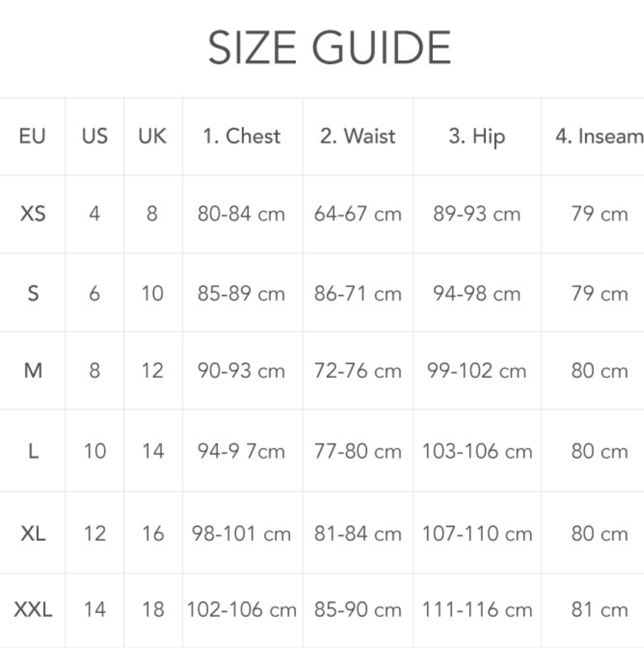
Task: Select the L size row label
Action: [34, 451]
